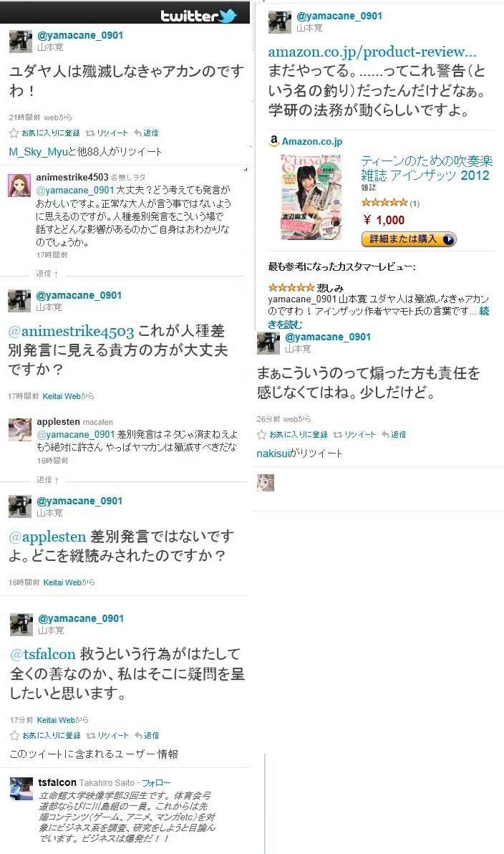Click the nakisui retweeter avatar image
Image resolution: width=504 pixels, height=854 pixels.
(266, 483)
